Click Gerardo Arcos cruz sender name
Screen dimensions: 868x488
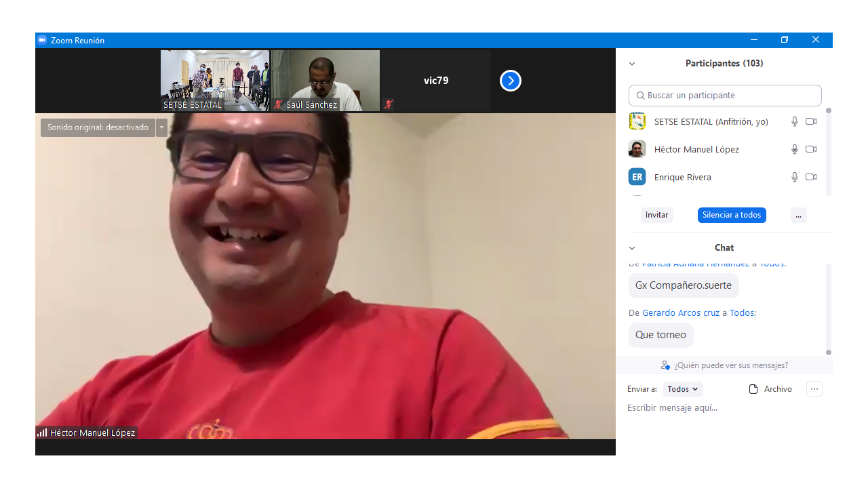[x=681, y=313]
